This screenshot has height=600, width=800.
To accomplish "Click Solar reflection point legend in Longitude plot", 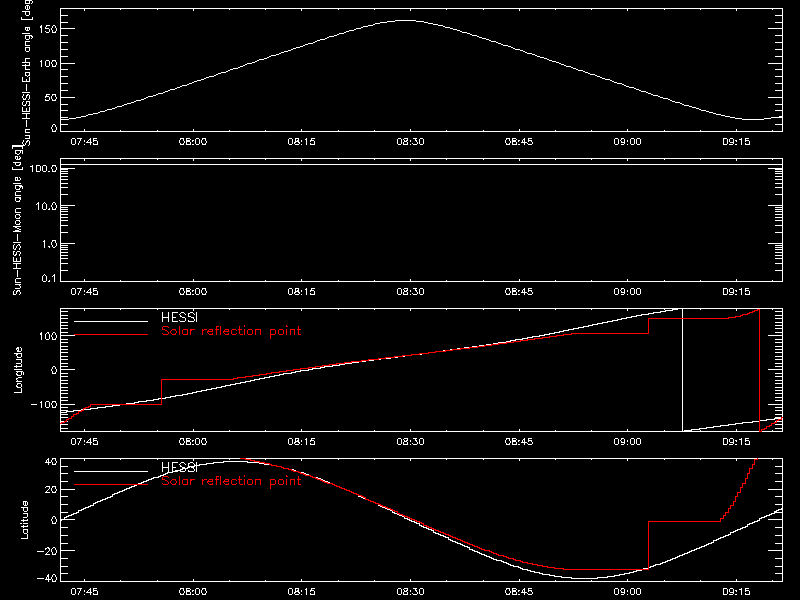I will click(231, 331).
